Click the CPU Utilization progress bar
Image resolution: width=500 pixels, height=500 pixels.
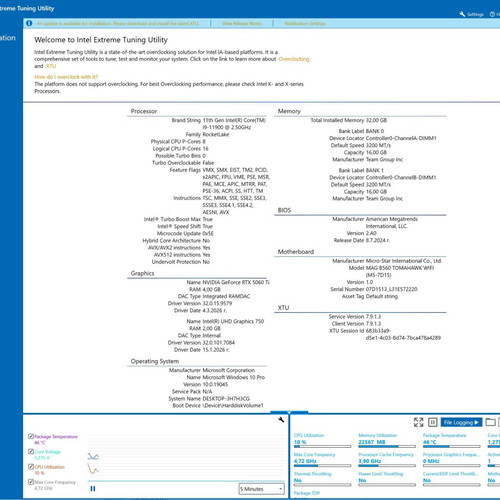tap(322, 446)
